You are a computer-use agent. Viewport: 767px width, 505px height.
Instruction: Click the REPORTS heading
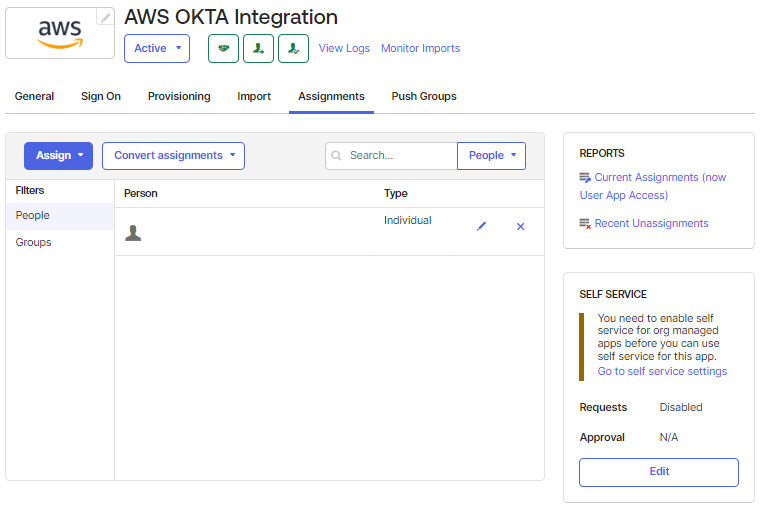602,154
